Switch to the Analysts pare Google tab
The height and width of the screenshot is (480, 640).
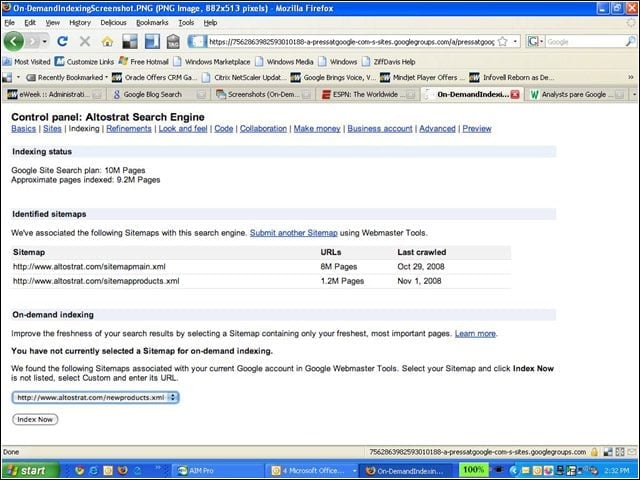(578, 94)
